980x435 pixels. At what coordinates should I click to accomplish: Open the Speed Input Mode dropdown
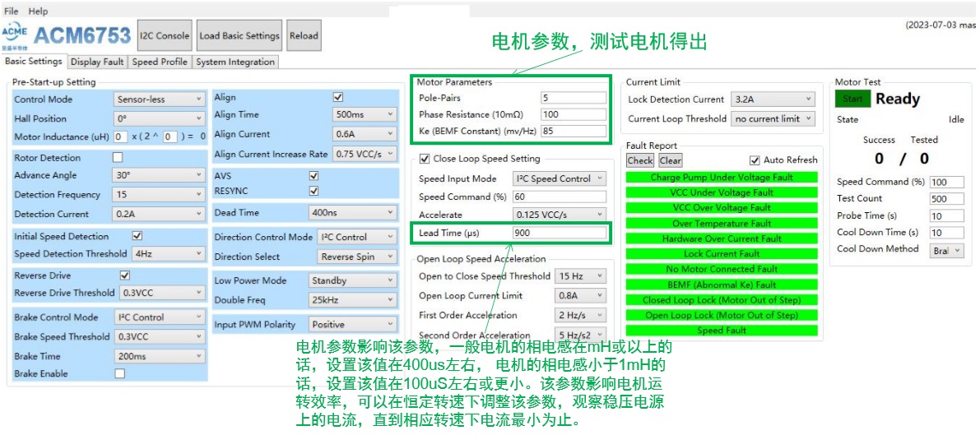click(559, 178)
